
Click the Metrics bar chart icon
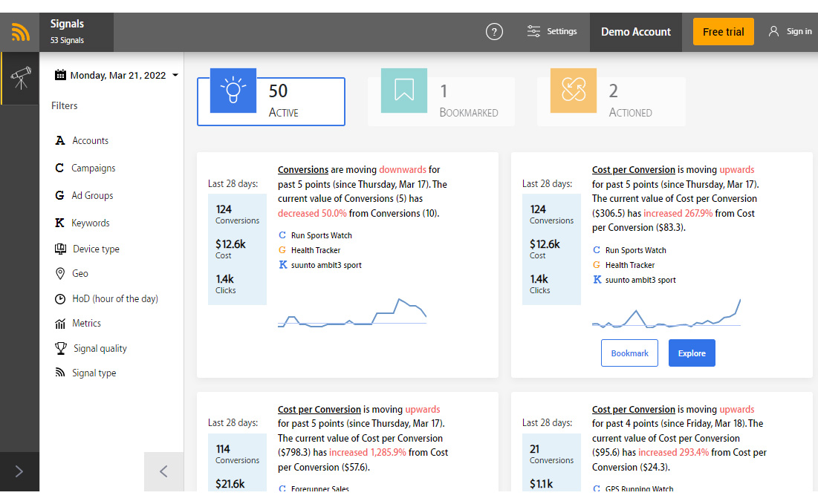point(60,324)
